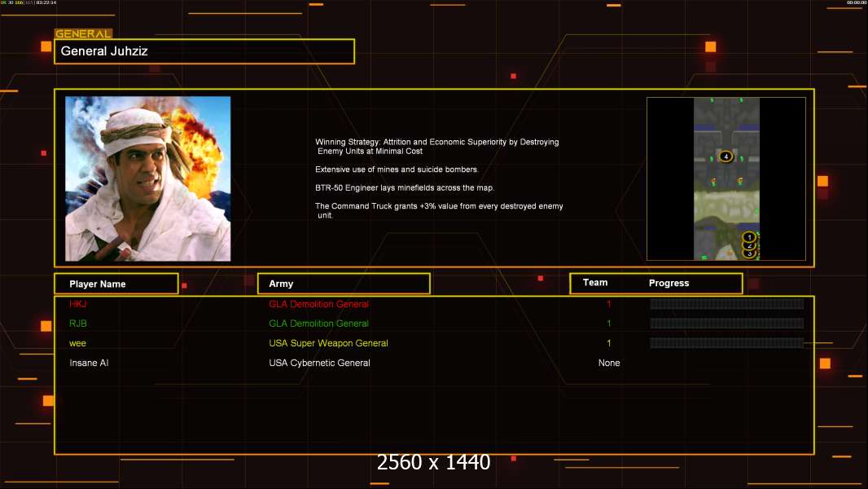The height and width of the screenshot is (489, 868).
Task: Click the map preview thumbnail
Action: pyautogui.click(x=726, y=178)
